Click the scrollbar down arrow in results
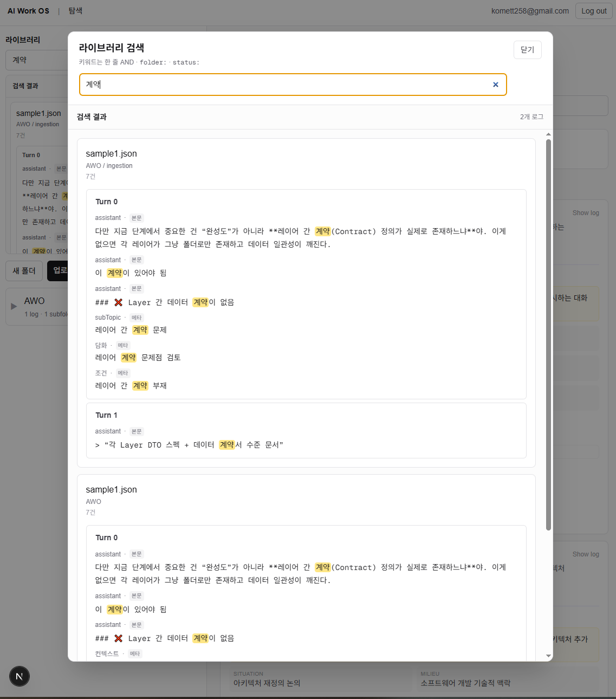This screenshot has height=699, width=616. [x=548, y=656]
